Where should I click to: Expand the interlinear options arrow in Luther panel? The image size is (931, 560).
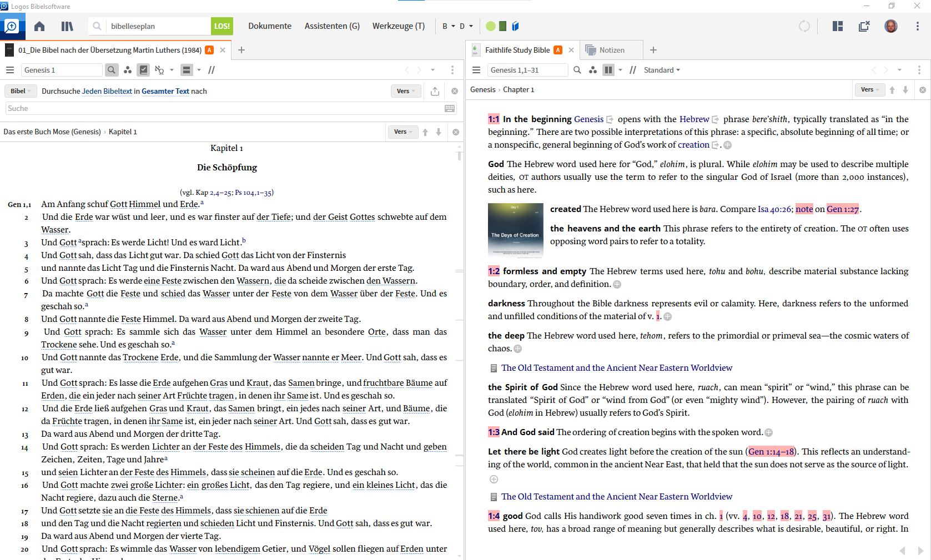click(x=172, y=70)
